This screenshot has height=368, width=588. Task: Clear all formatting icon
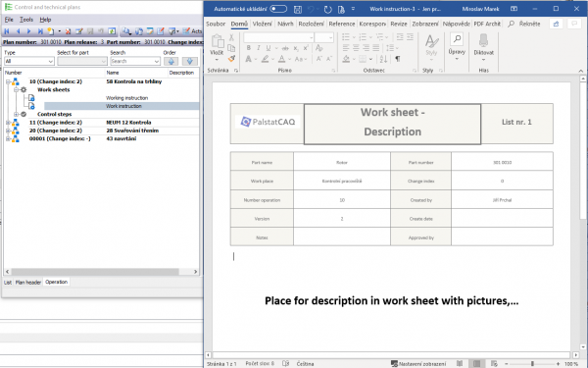pos(319,48)
